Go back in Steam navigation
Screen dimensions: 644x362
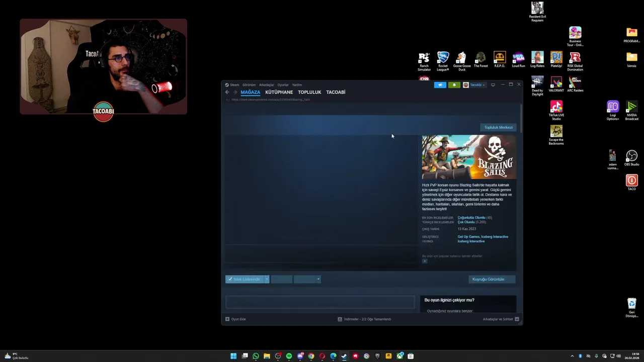pos(227,92)
